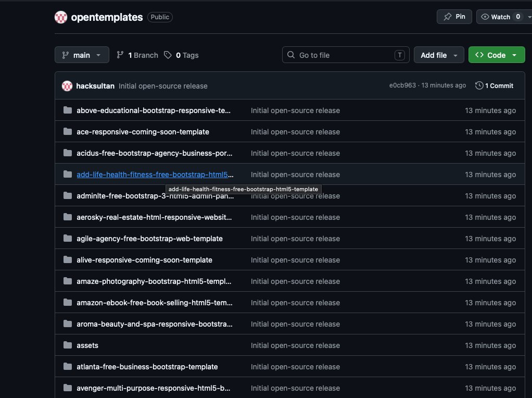The image size is (532, 398).
Task: Open the green Code dropdown
Action: point(497,55)
